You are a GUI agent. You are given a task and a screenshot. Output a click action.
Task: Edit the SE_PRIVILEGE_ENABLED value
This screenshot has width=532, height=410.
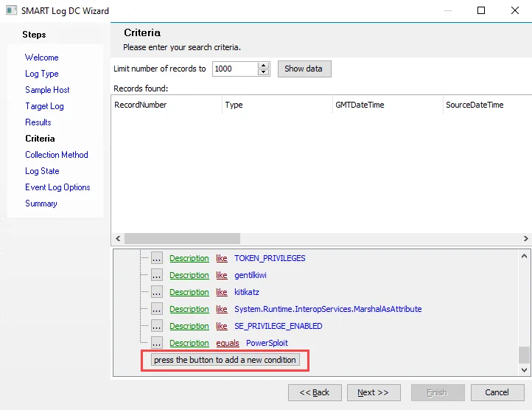pyautogui.click(x=279, y=326)
